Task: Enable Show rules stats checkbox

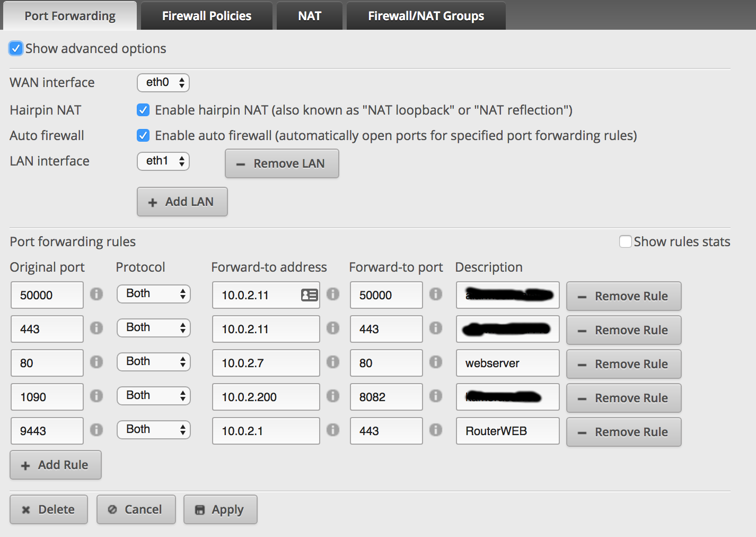Action: (626, 241)
